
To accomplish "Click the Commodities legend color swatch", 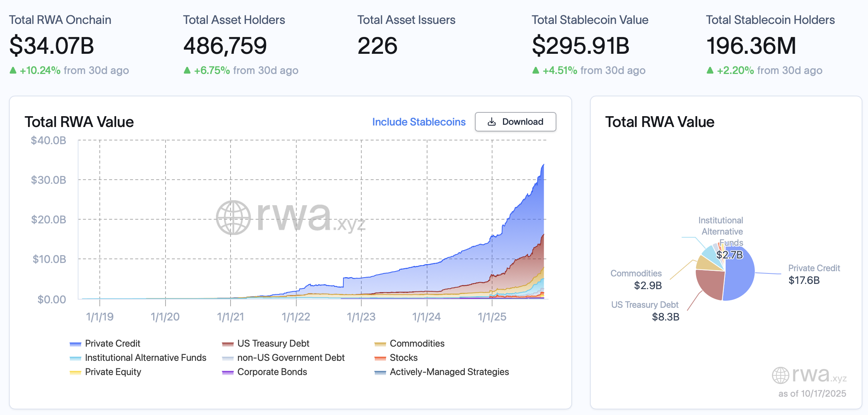I will click(x=380, y=343).
